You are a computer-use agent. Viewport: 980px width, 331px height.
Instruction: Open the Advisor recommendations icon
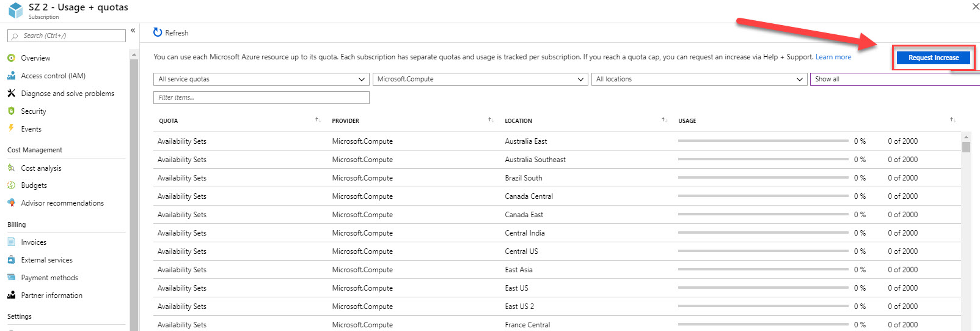pos(11,203)
